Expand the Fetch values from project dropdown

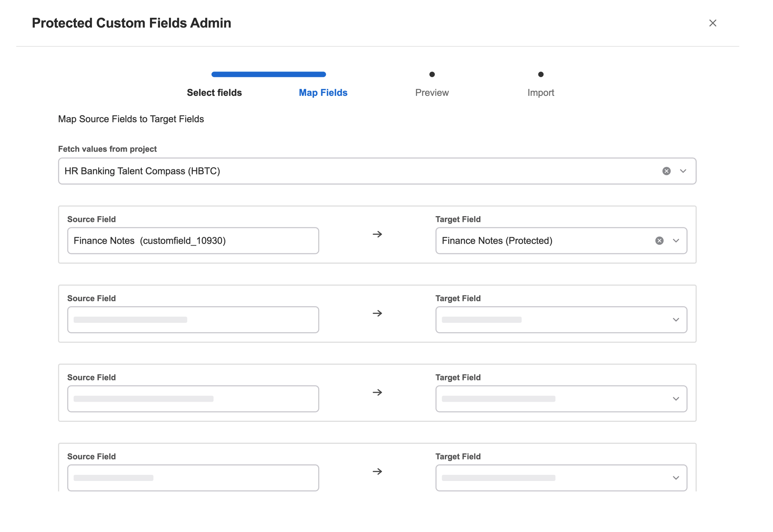pyautogui.click(x=683, y=171)
